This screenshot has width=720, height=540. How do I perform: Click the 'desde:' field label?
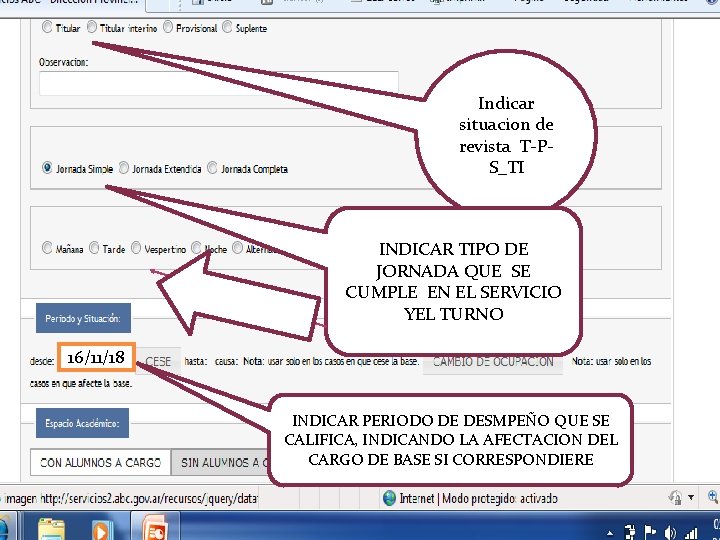tap(42, 361)
